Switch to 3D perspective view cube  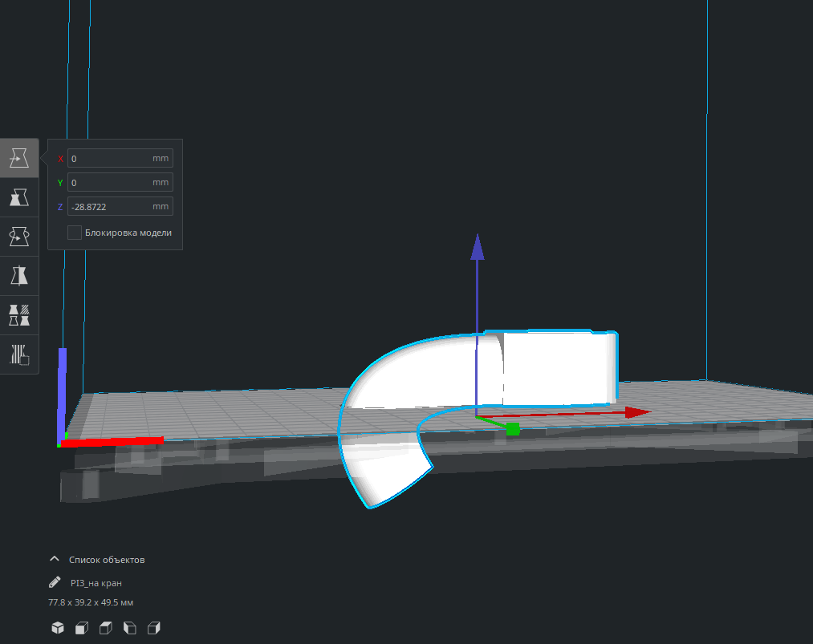(x=58, y=628)
